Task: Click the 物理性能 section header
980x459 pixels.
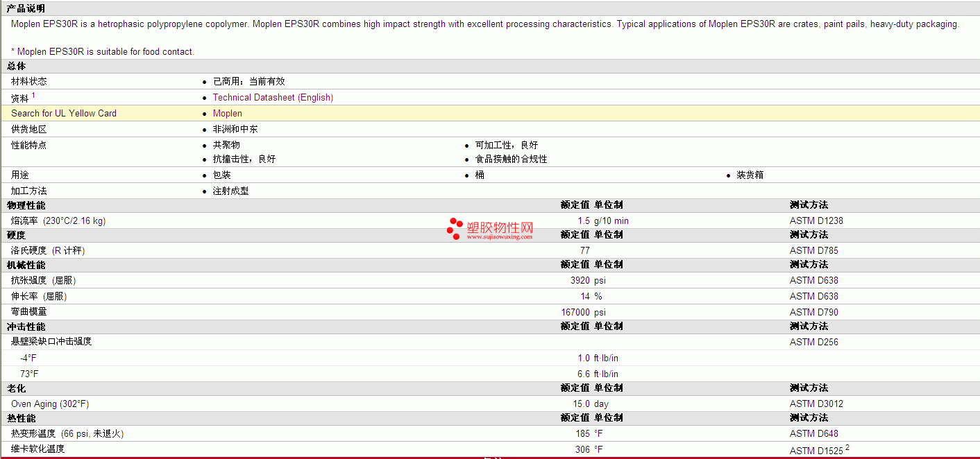Action: (26, 206)
